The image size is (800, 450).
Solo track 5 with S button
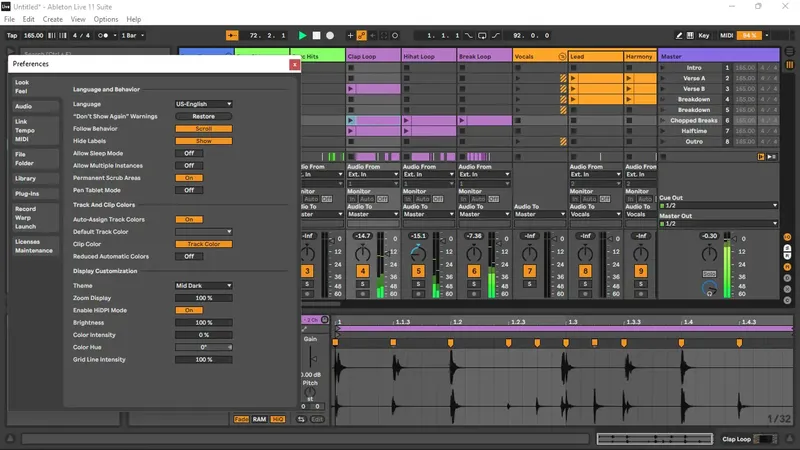tap(418, 284)
